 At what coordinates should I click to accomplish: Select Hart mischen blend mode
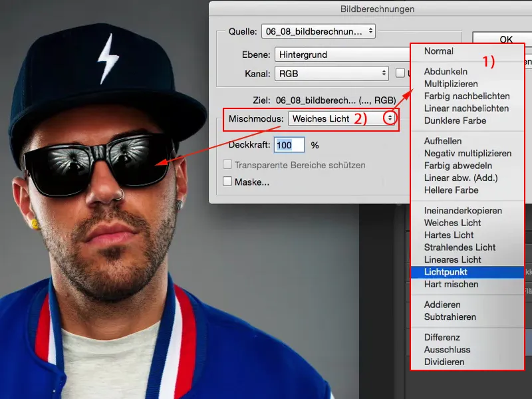click(451, 285)
